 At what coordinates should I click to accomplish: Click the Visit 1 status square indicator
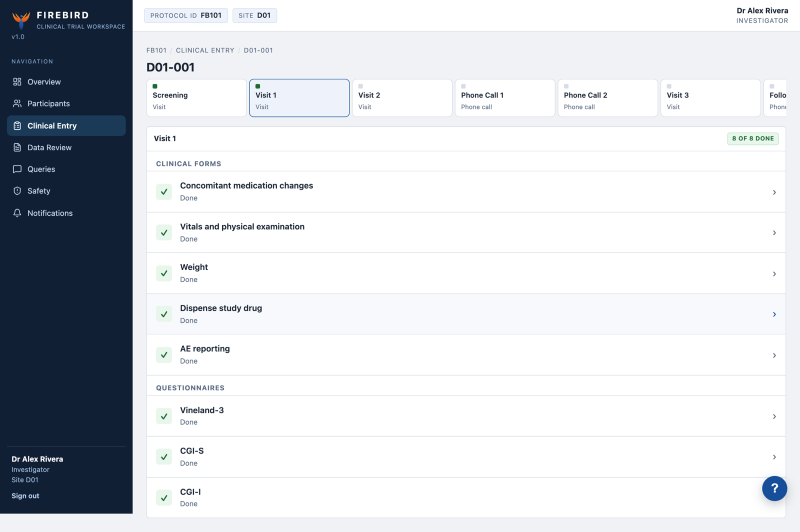click(258, 86)
